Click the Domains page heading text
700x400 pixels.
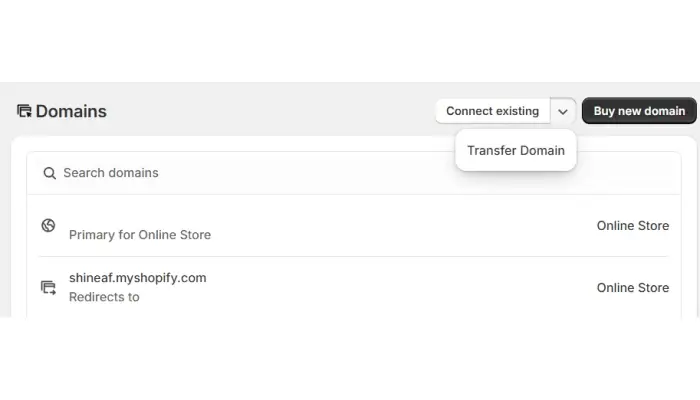coord(71,111)
